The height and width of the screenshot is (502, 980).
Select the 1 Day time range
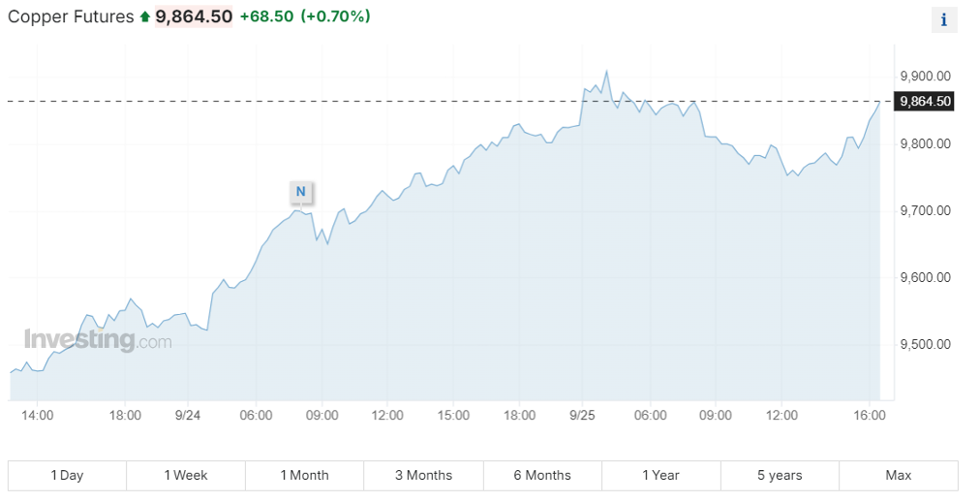(x=67, y=475)
